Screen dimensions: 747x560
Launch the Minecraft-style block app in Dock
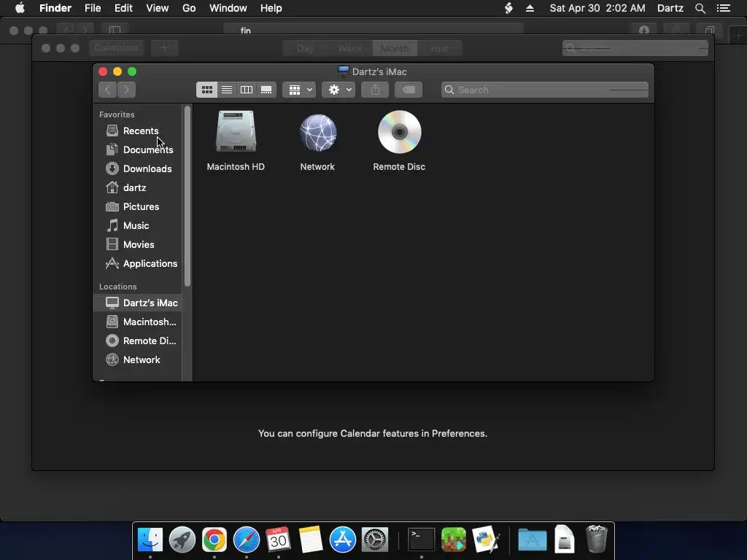pos(454,540)
